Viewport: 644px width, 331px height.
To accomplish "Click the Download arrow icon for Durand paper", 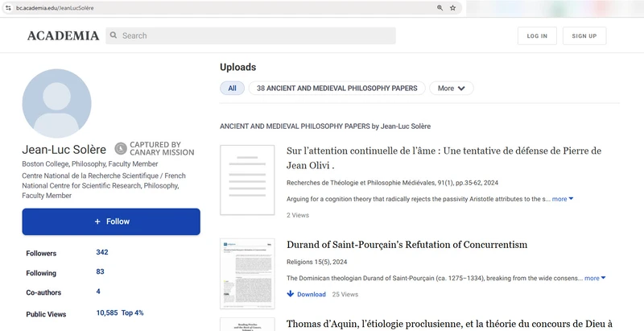I will click(291, 295).
